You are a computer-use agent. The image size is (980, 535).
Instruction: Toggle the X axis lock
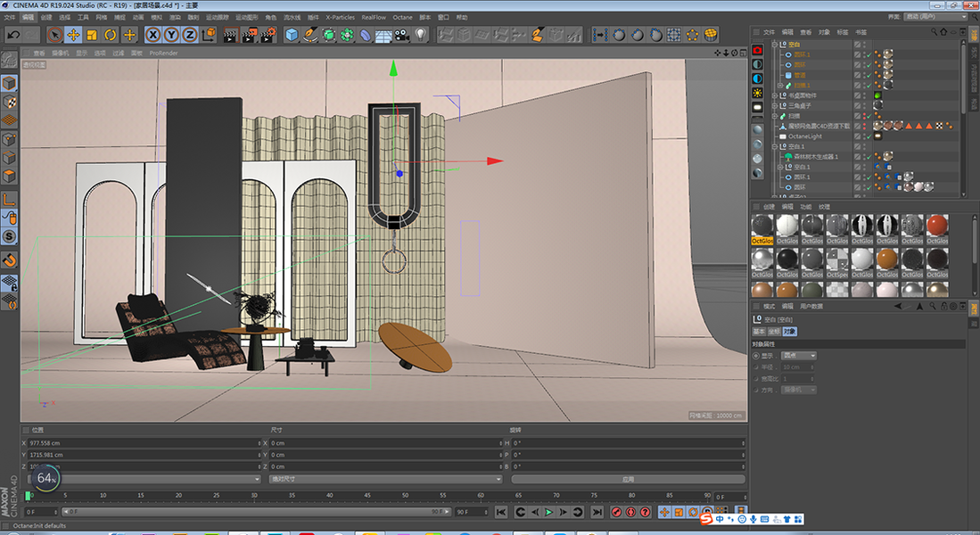coord(153,35)
